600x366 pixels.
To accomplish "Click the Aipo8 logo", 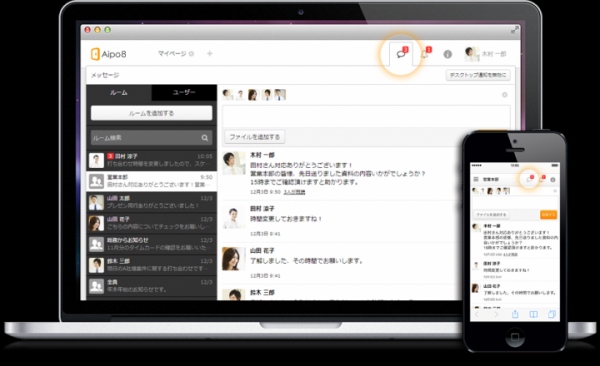I will pyautogui.click(x=109, y=54).
